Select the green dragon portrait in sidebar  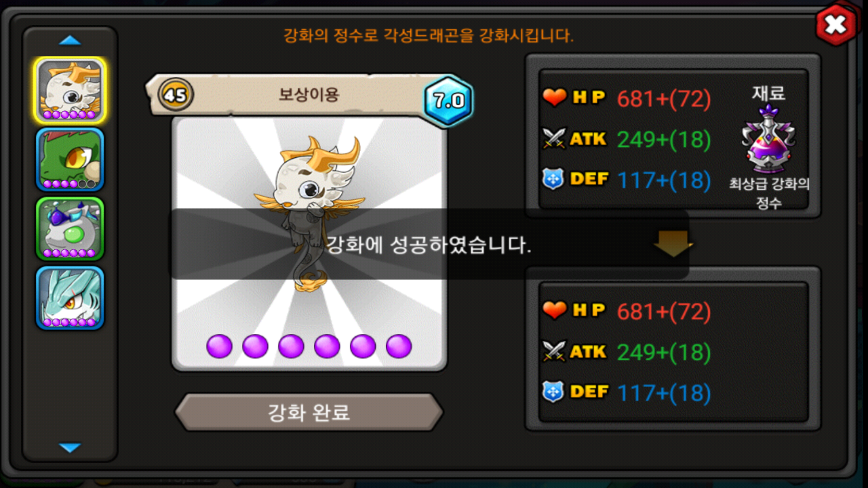(70, 160)
